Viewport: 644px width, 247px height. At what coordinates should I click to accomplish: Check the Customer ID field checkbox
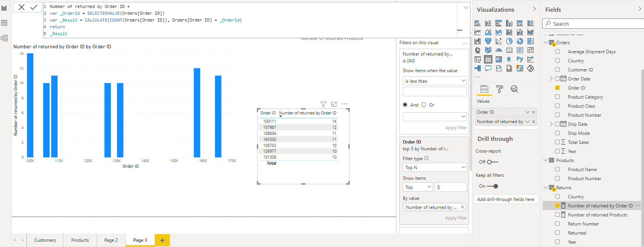557,69
